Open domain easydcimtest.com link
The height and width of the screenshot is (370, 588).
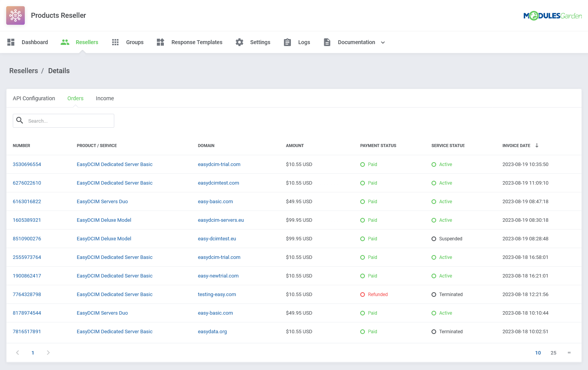(x=218, y=183)
